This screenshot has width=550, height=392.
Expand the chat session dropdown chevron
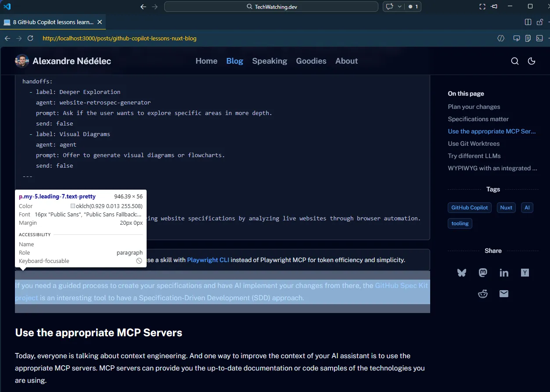pyautogui.click(x=399, y=6)
